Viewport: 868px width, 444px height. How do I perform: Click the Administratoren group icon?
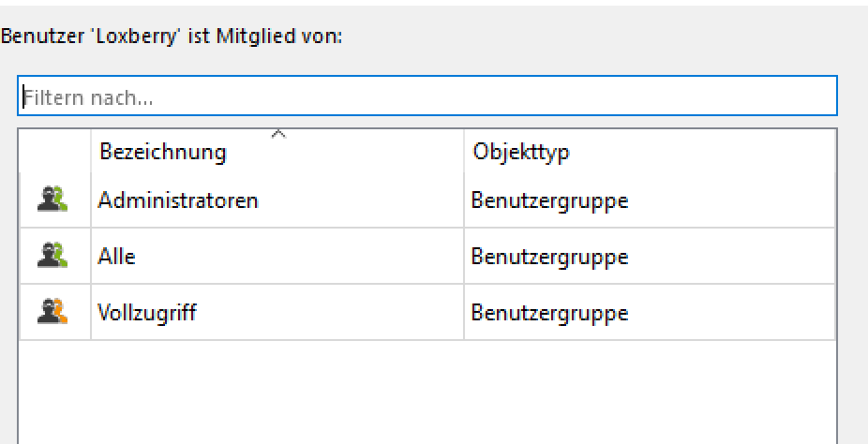coord(52,200)
